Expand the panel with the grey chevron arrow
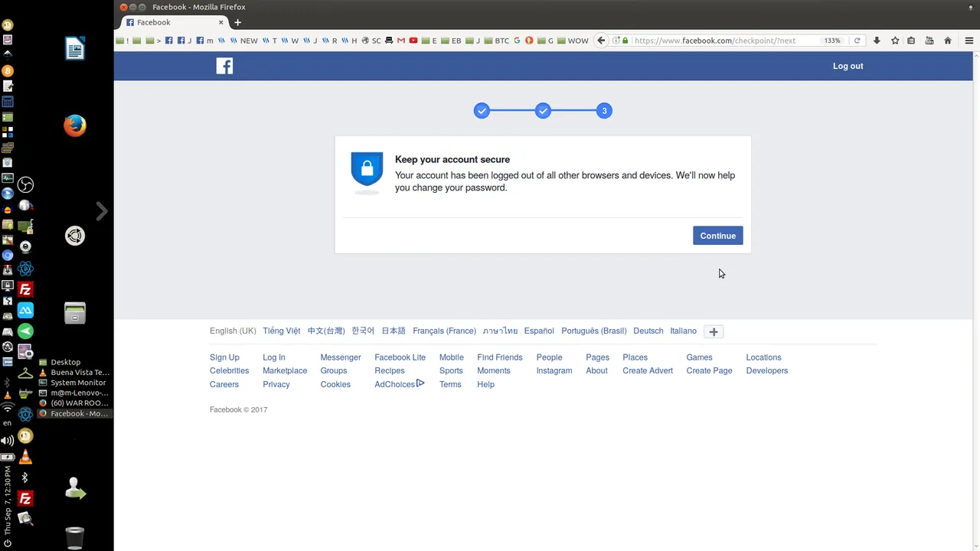 pos(101,211)
